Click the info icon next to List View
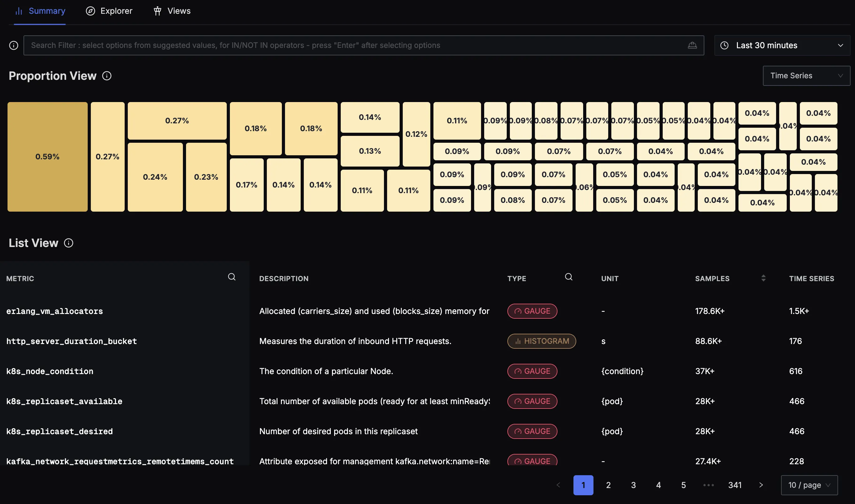Image resolution: width=855 pixels, height=504 pixels. [69, 243]
